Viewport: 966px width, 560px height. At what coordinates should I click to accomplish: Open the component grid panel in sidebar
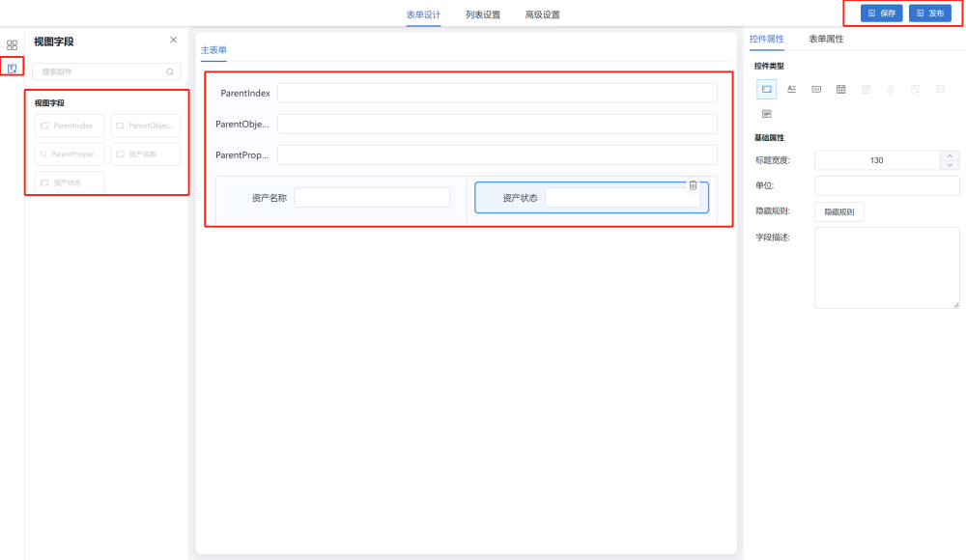[x=12, y=44]
